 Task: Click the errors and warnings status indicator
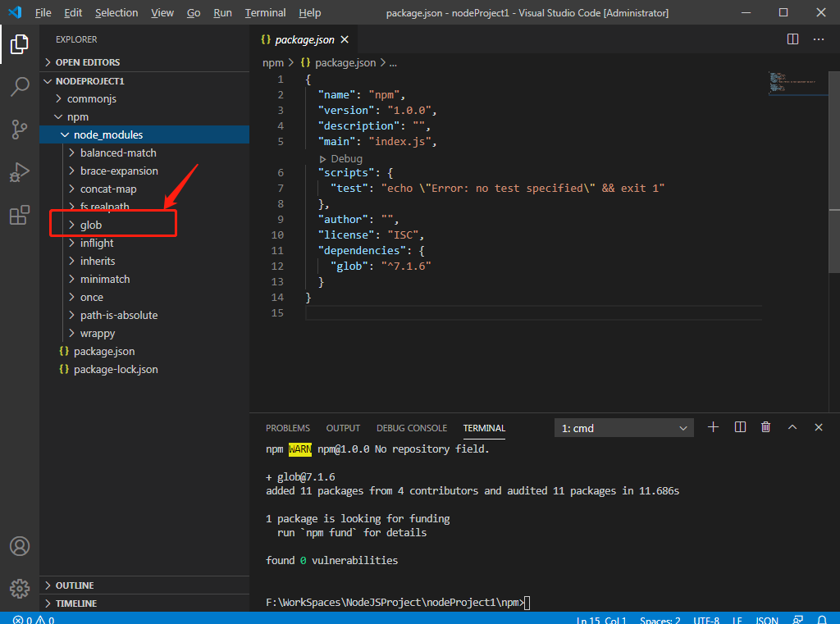click(33, 620)
